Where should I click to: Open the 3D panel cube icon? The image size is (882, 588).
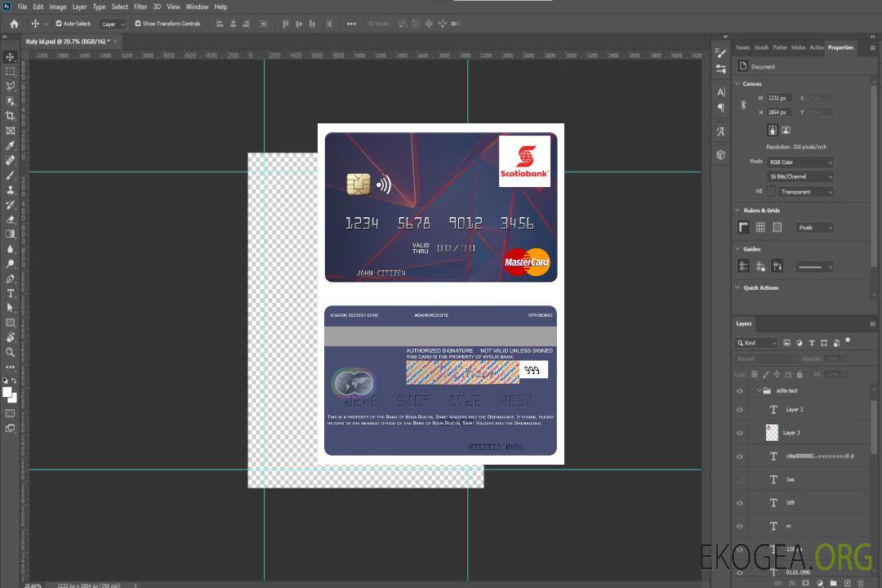(720, 154)
